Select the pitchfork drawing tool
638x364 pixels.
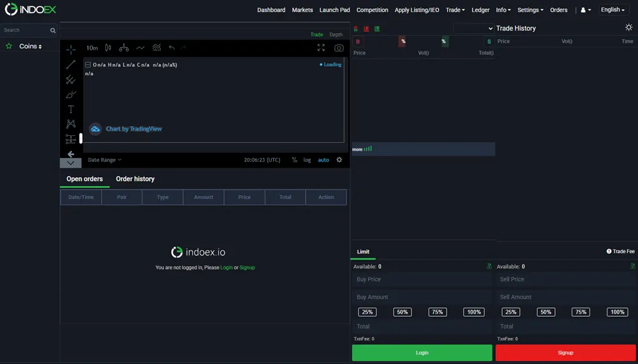click(71, 79)
